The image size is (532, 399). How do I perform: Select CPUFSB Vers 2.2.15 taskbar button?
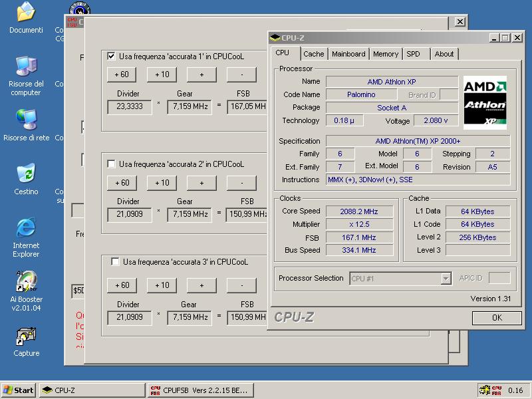(200, 390)
